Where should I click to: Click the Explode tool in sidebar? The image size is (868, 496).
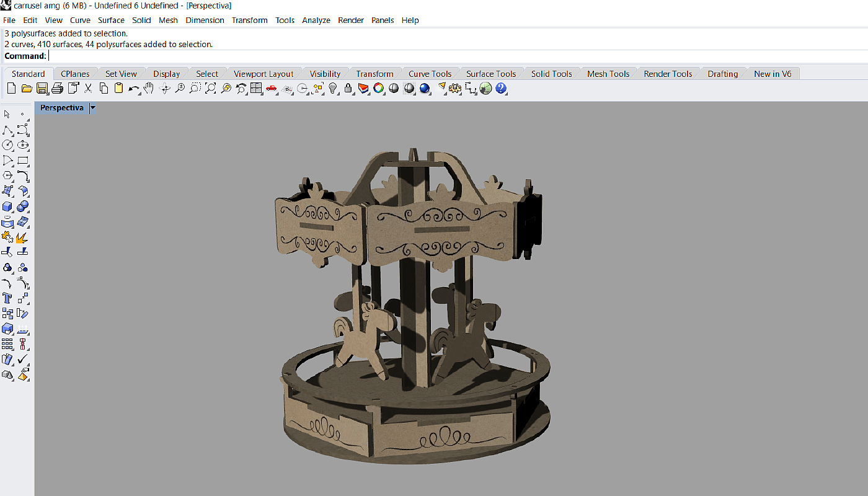click(x=22, y=237)
